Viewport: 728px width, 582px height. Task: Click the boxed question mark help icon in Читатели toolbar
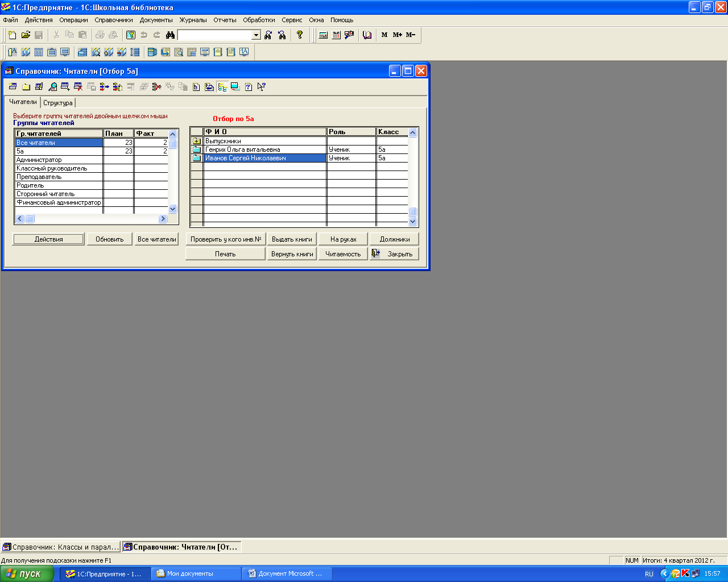(249, 87)
